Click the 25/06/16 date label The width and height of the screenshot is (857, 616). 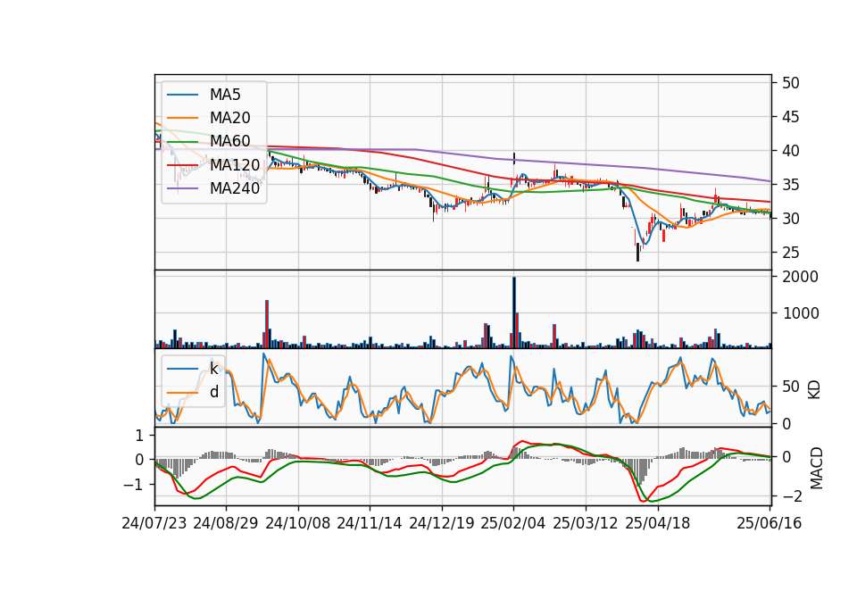pos(769,523)
